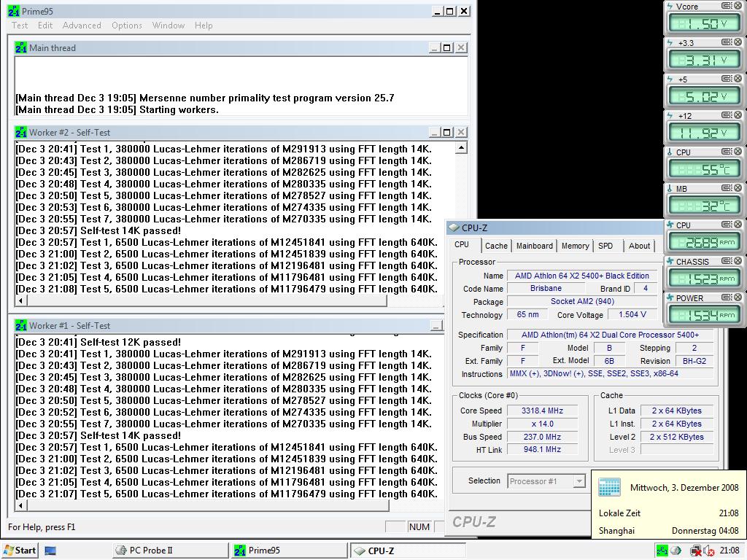
Task: Close the POWER fan panel
Action: point(738,297)
